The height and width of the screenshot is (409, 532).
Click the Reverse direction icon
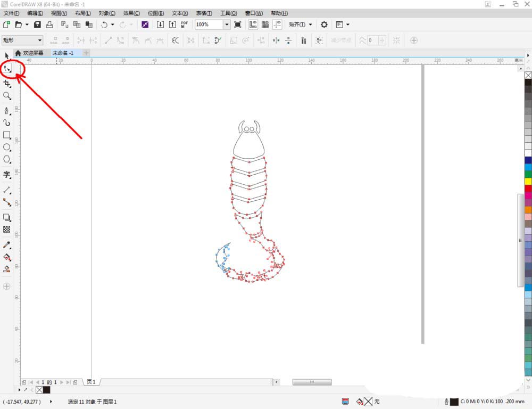[176, 40]
